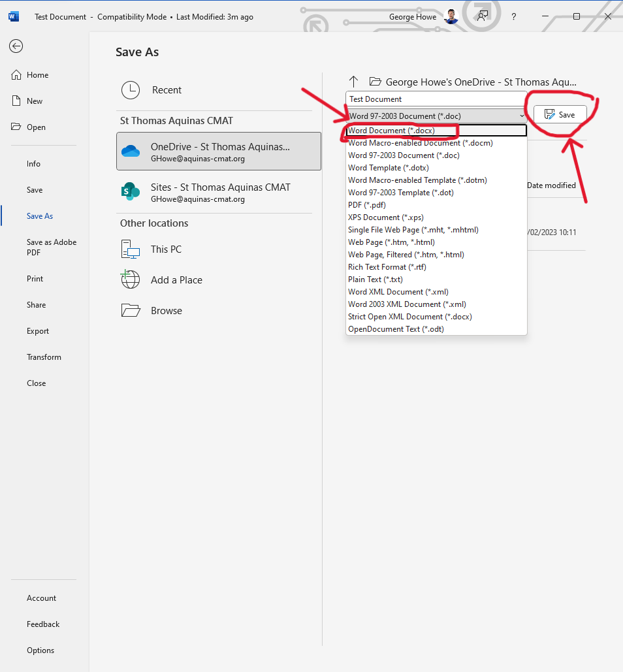The image size is (623, 672).
Task: Select Save As in the sidebar
Action: [x=40, y=216]
